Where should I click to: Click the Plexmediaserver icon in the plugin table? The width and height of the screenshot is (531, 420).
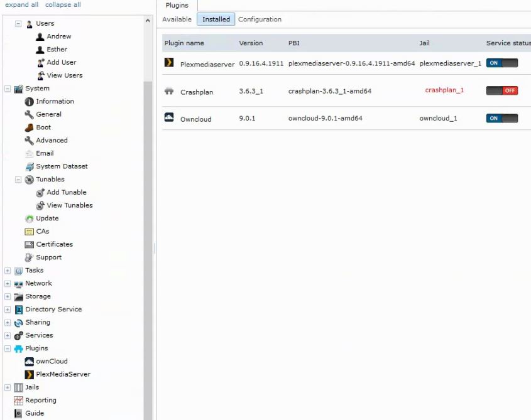tap(169, 63)
